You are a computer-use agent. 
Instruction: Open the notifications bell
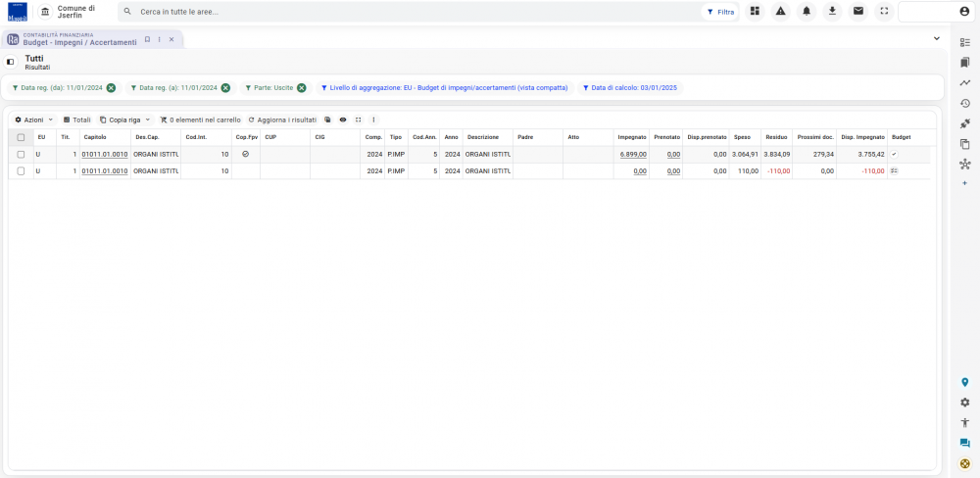click(807, 11)
